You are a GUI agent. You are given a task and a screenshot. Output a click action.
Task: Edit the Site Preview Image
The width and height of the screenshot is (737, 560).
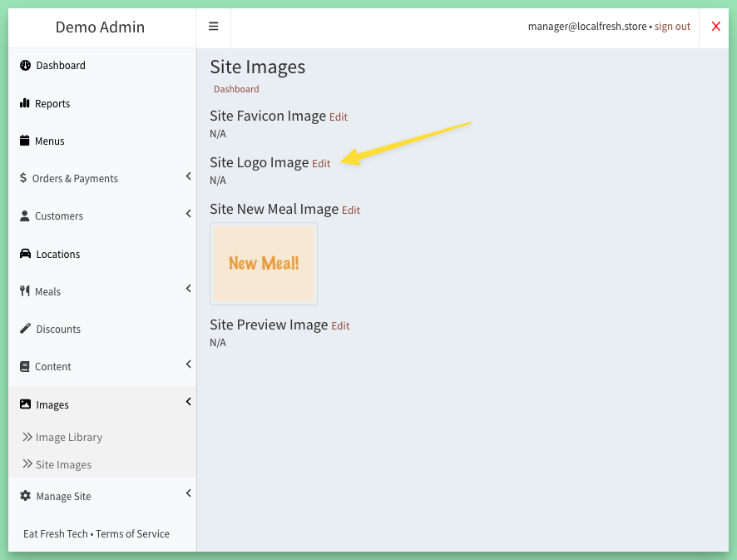point(340,326)
